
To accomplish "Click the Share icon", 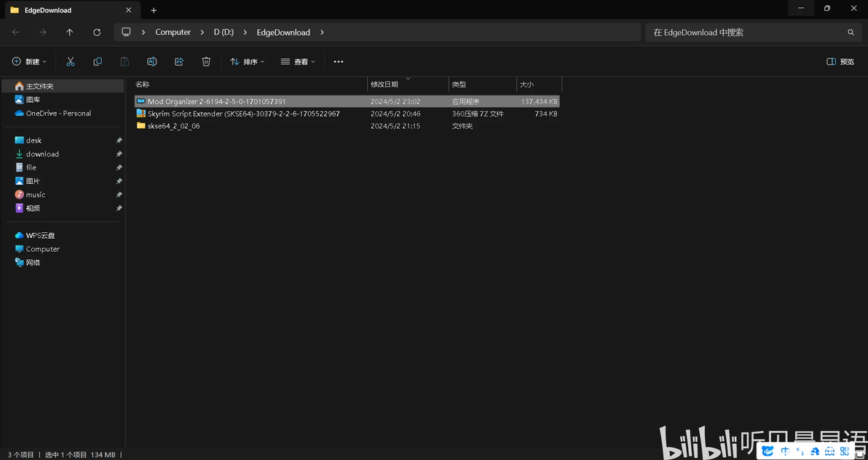I will click(179, 61).
